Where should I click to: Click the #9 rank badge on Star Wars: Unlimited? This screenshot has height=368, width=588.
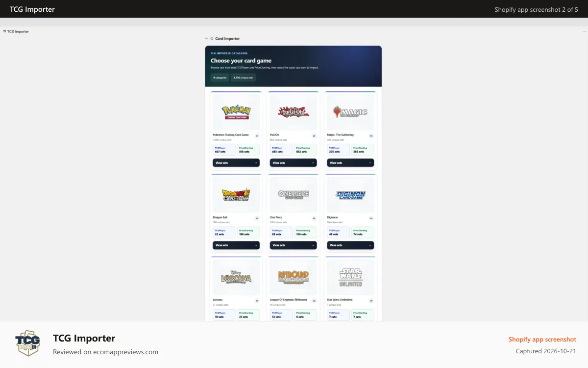371,301
